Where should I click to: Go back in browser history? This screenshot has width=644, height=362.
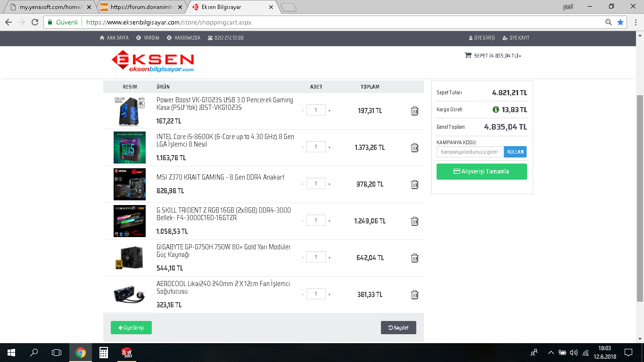8,22
